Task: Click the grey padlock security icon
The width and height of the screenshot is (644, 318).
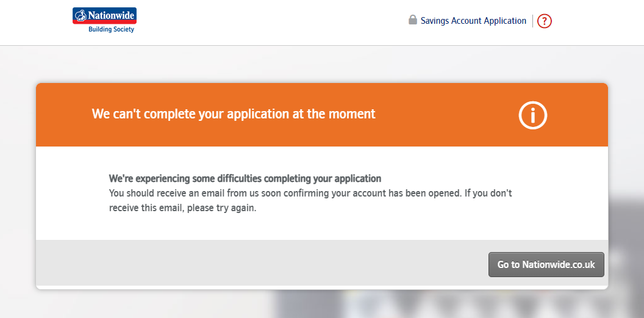Action: [x=413, y=20]
